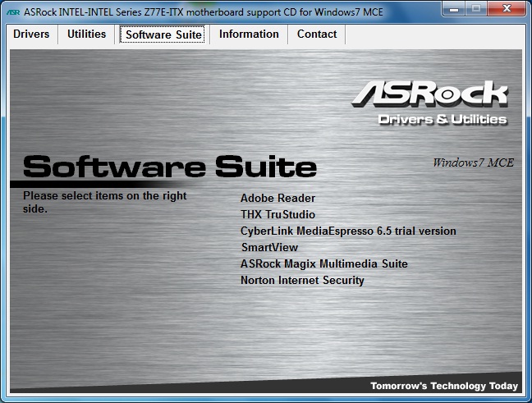
Task: Open the Contact tab
Action: click(x=317, y=34)
